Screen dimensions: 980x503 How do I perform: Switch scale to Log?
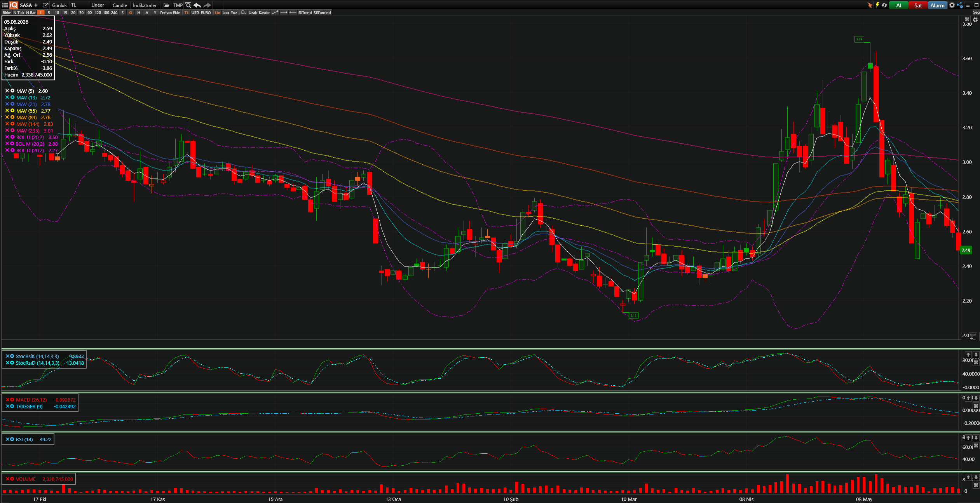(x=225, y=12)
